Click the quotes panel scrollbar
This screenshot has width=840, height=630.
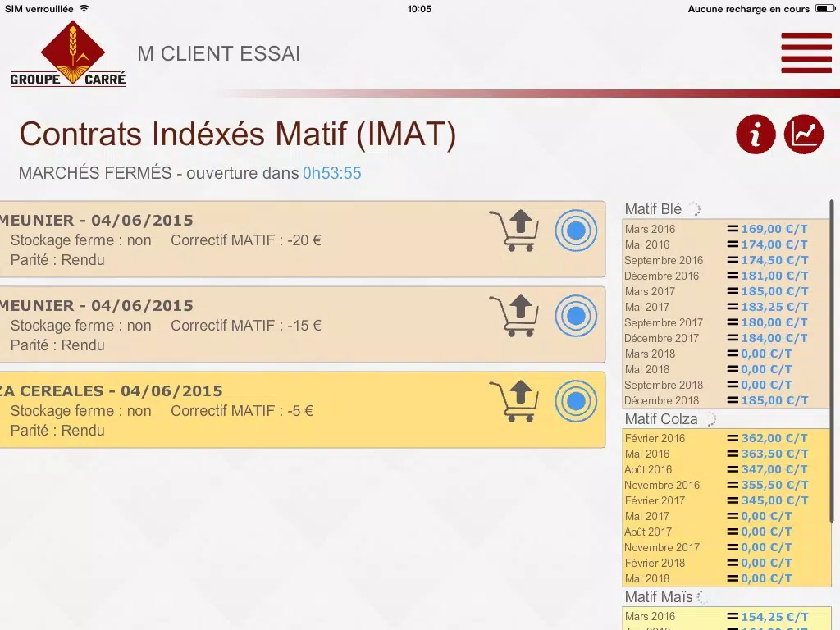coord(832,361)
